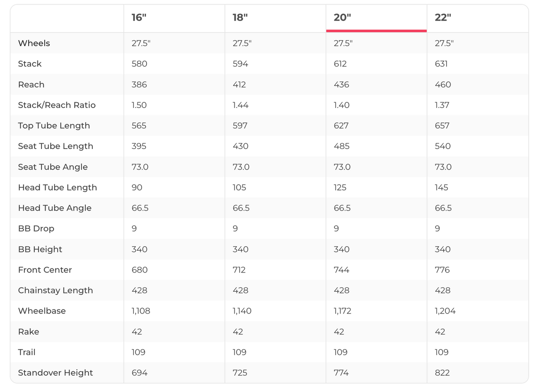Click the Chainstay Length row label
Screen dimensions: 542x392
[55, 290]
